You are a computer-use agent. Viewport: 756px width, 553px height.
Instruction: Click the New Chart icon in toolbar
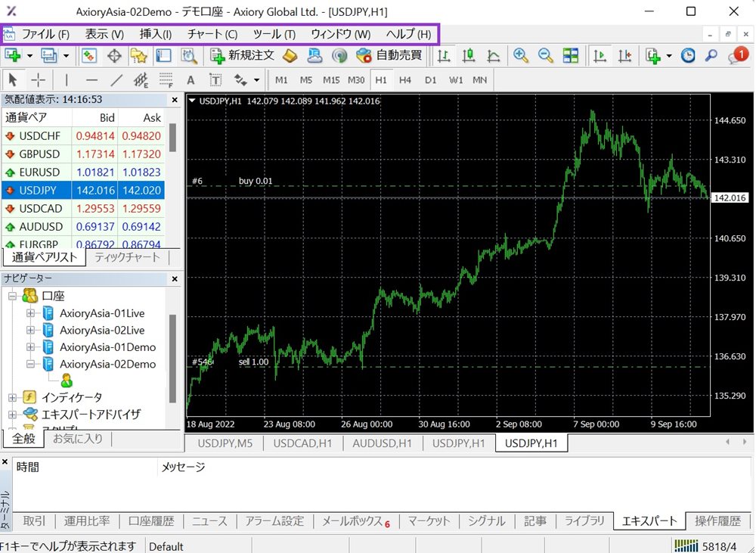point(13,55)
